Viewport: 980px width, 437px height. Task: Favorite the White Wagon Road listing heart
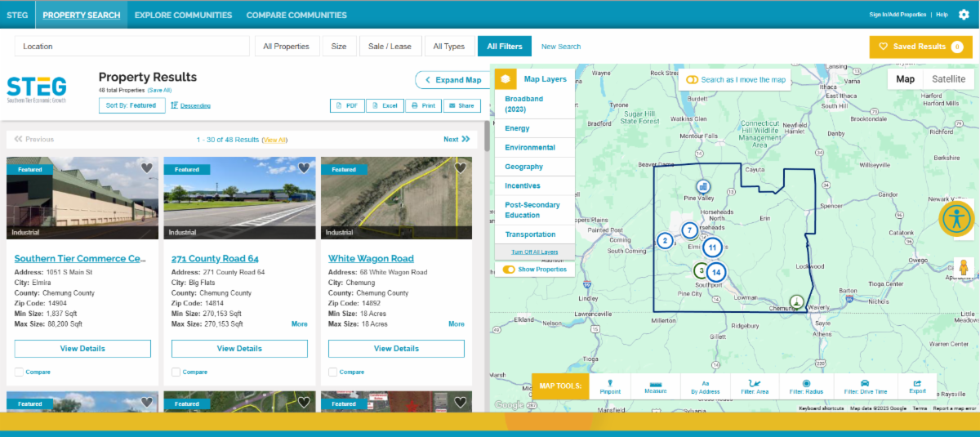461,168
